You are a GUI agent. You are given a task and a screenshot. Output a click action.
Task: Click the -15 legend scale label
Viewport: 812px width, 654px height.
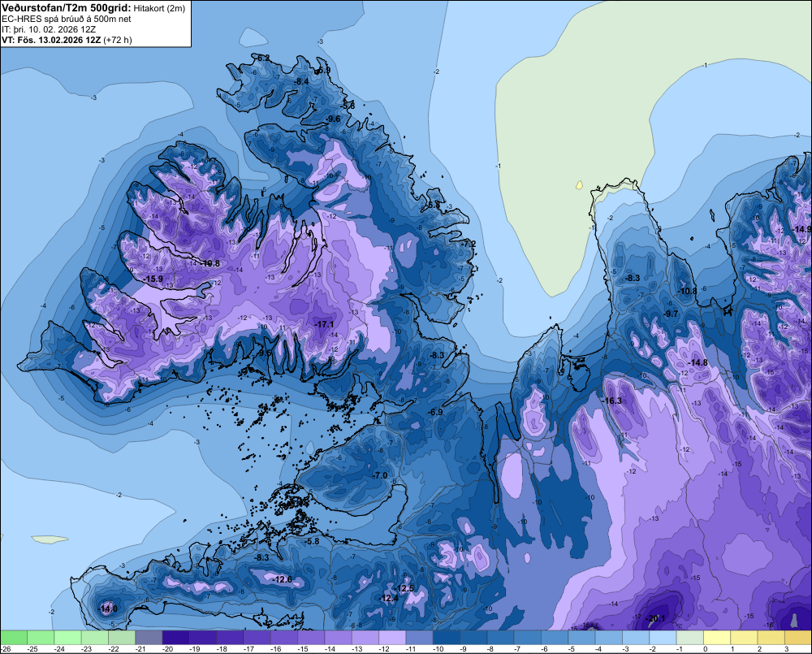click(302, 649)
